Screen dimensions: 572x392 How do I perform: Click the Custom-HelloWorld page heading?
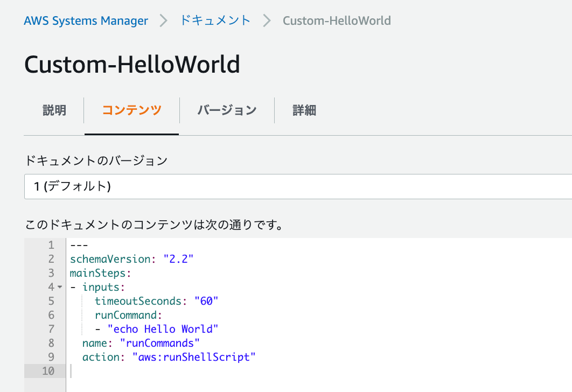tap(132, 65)
